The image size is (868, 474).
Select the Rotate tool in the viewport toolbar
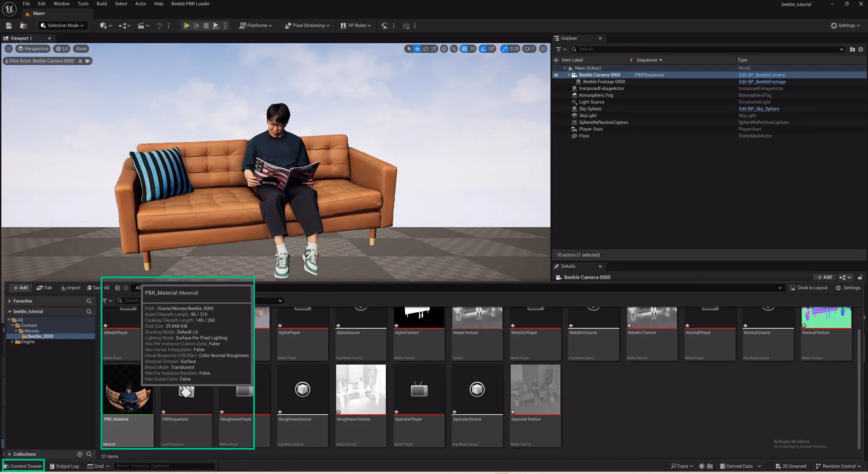point(426,49)
